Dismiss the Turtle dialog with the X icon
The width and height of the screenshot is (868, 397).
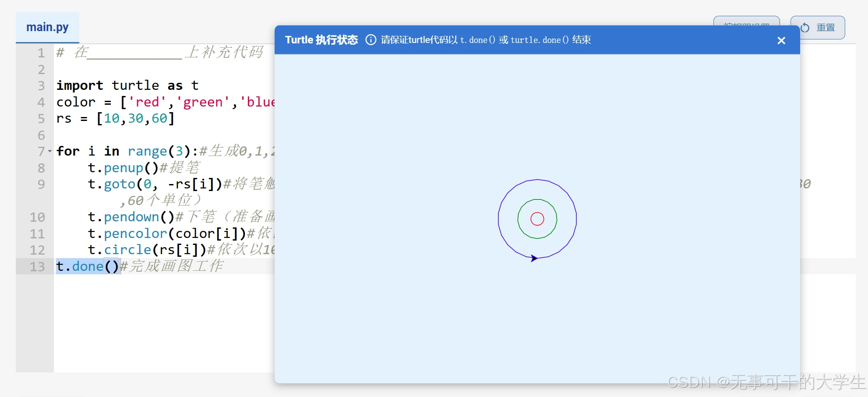[781, 40]
